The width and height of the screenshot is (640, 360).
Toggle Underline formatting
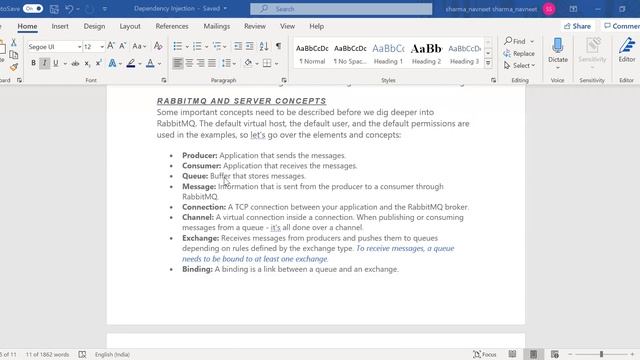56,63
